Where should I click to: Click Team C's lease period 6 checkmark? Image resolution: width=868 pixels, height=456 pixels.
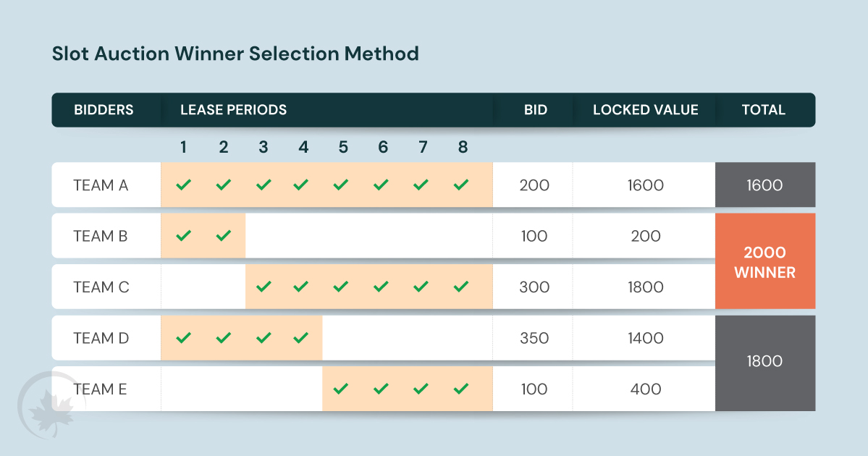tap(382, 287)
